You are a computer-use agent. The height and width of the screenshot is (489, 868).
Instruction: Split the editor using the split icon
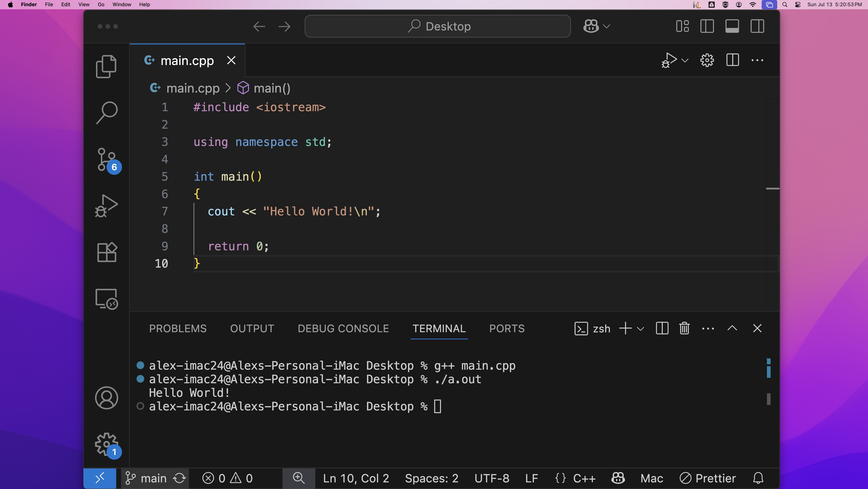(732, 60)
